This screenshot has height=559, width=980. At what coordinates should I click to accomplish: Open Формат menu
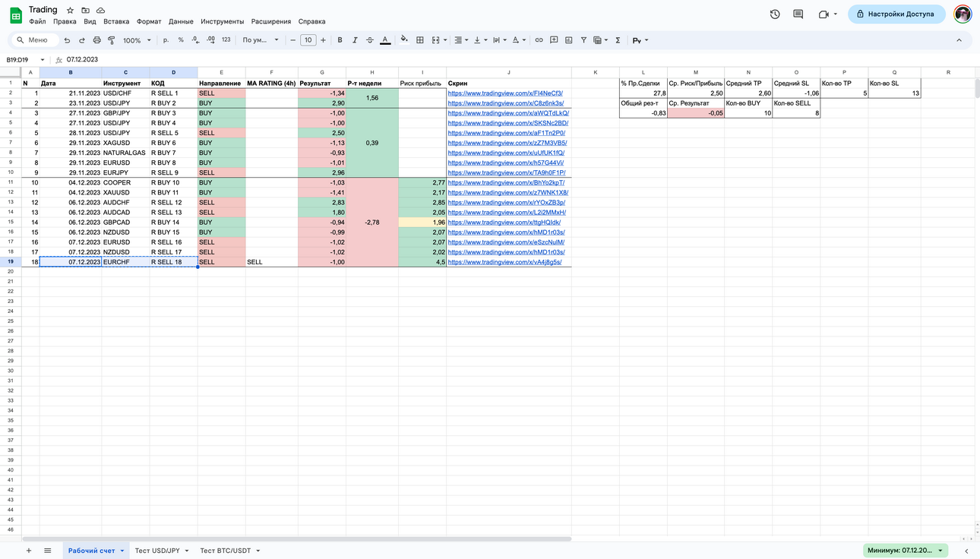coord(149,21)
